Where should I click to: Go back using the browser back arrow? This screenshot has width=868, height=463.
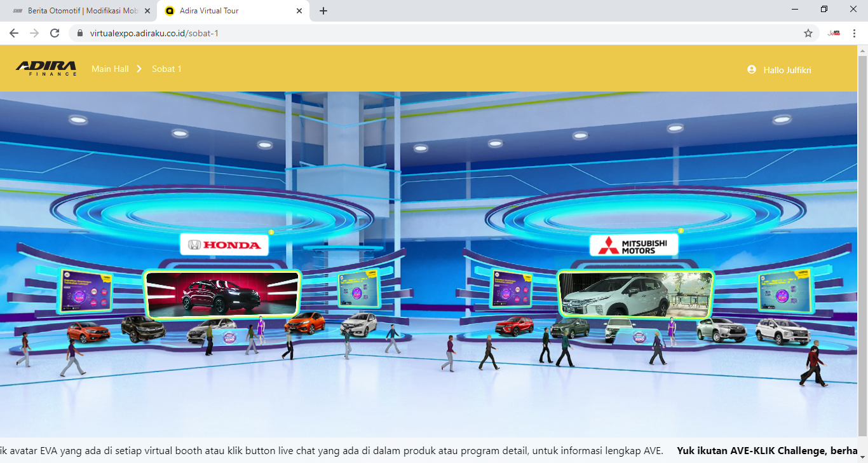tap(14, 33)
